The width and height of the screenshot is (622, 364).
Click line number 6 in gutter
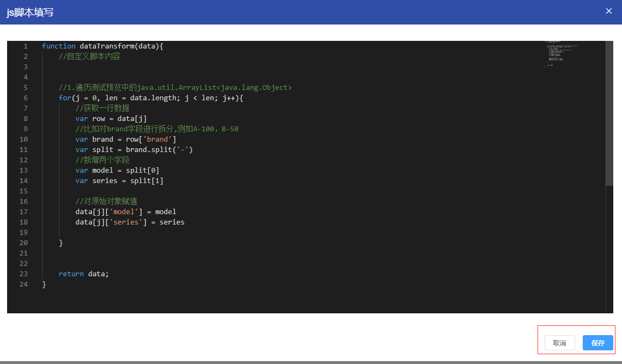25,98
